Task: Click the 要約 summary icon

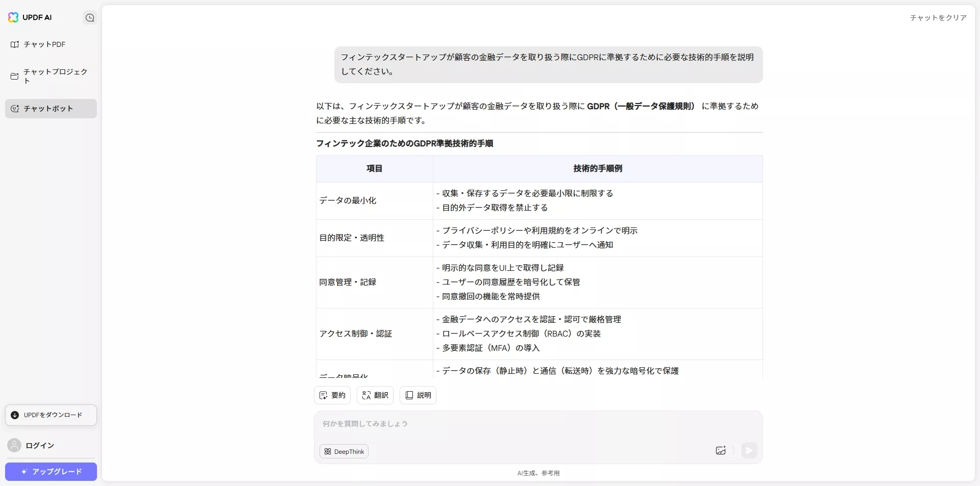Action: tap(323, 395)
